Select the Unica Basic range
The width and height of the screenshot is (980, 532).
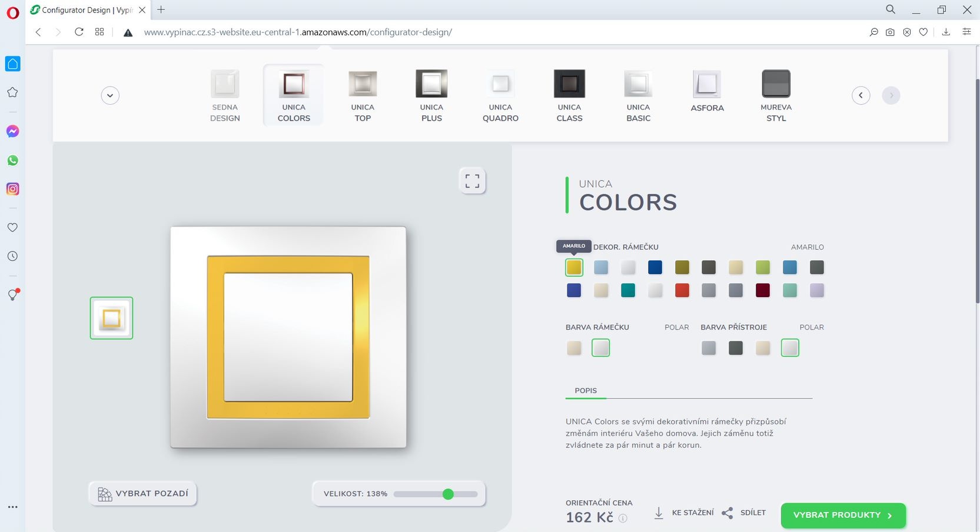638,96
